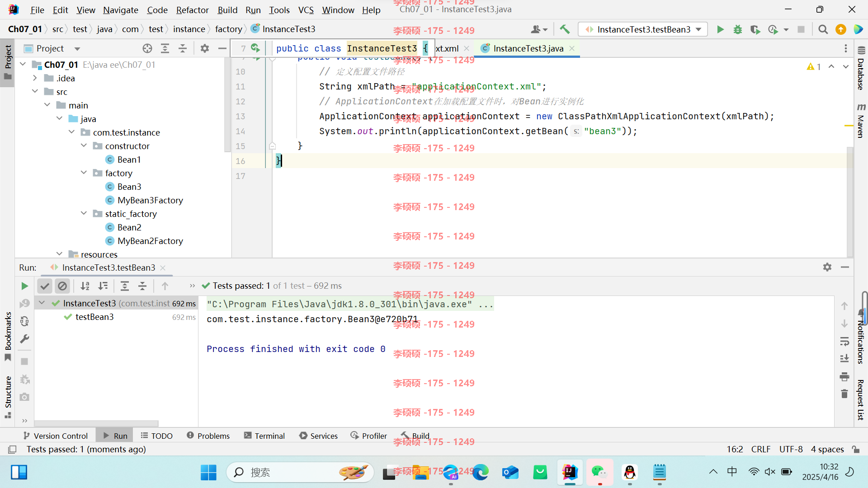This screenshot has height=488, width=868.
Task: Open the Profiler tool window
Action: 369,436
